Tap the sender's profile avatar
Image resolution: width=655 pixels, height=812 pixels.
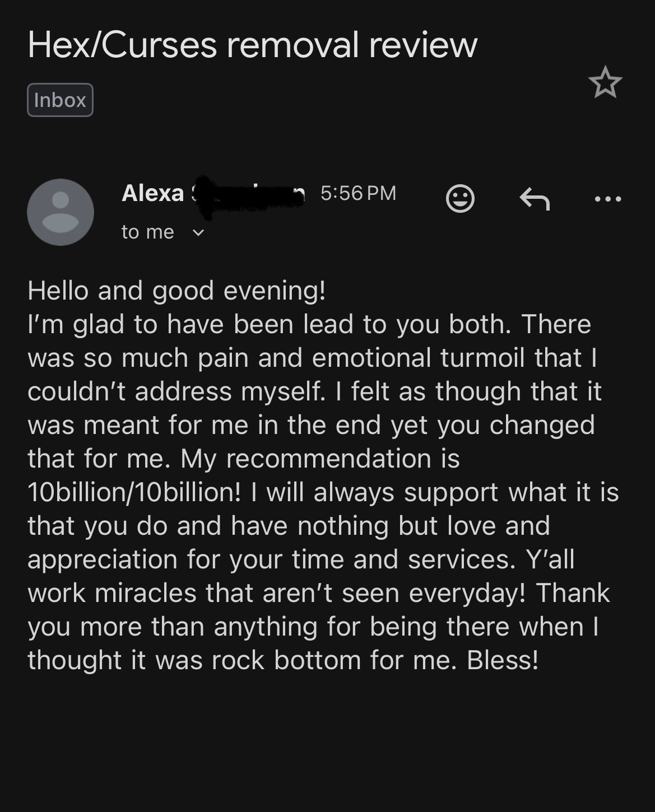coord(61,212)
